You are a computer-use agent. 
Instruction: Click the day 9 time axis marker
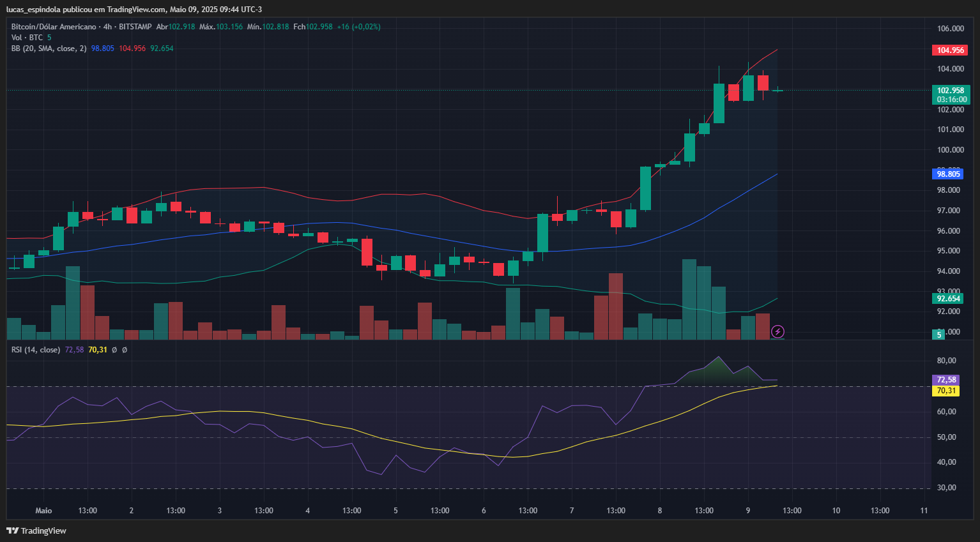pos(748,511)
